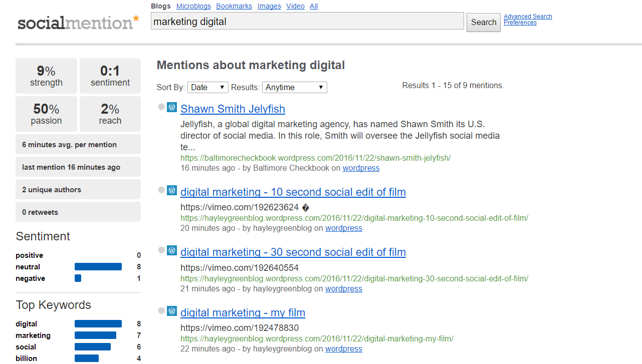This screenshot has width=642, height=364.
Task: Click the 0 retweets box
Action: [78, 212]
